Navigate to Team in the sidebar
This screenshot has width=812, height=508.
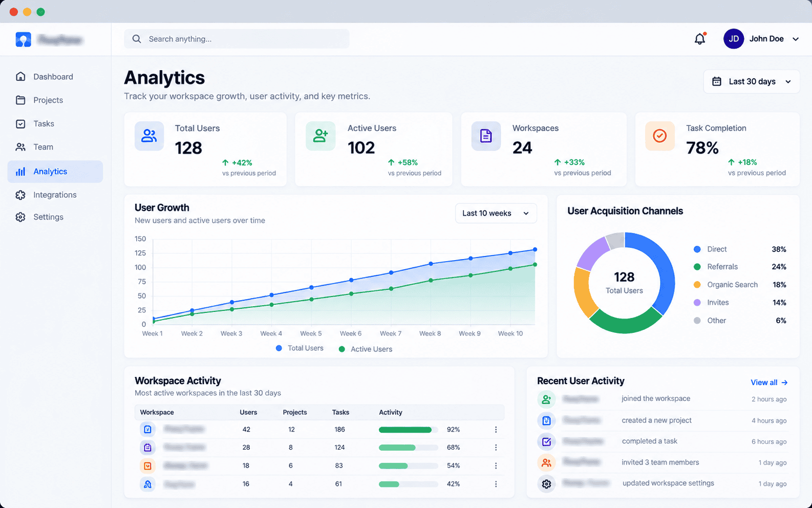tap(55, 147)
